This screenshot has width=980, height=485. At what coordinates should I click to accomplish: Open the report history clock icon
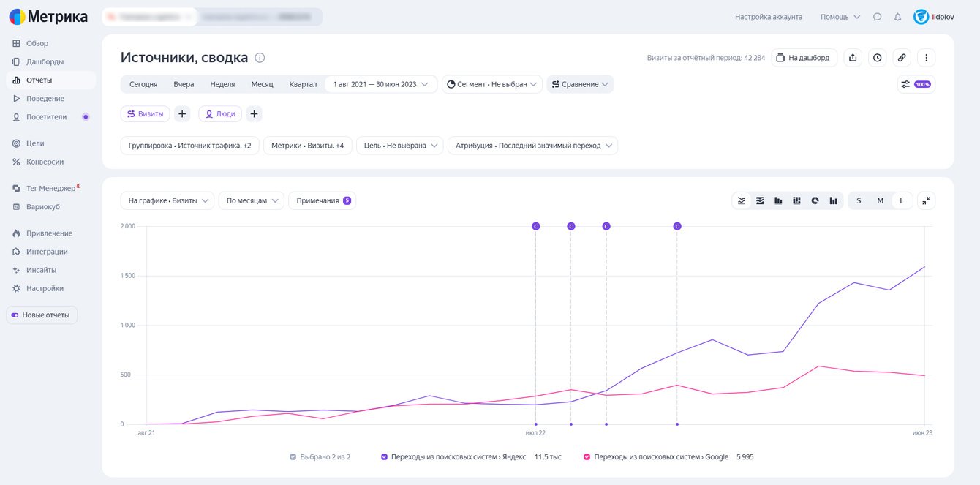coord(878,58)
